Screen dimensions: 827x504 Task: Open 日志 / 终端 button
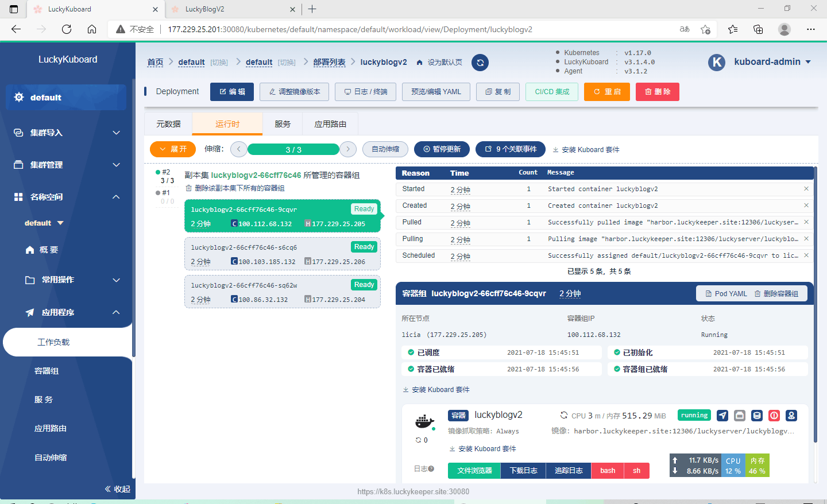[365, 92]
